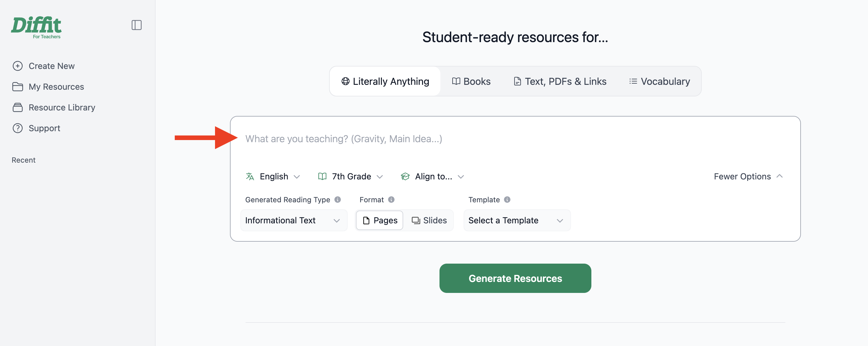Switch to the Vocabulary tab

pyautogui.click(x=659, y=81)
